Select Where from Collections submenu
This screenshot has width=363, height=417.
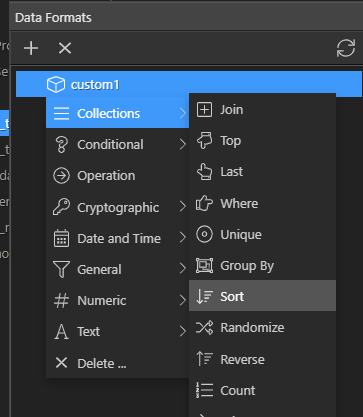tap(262, 203)
